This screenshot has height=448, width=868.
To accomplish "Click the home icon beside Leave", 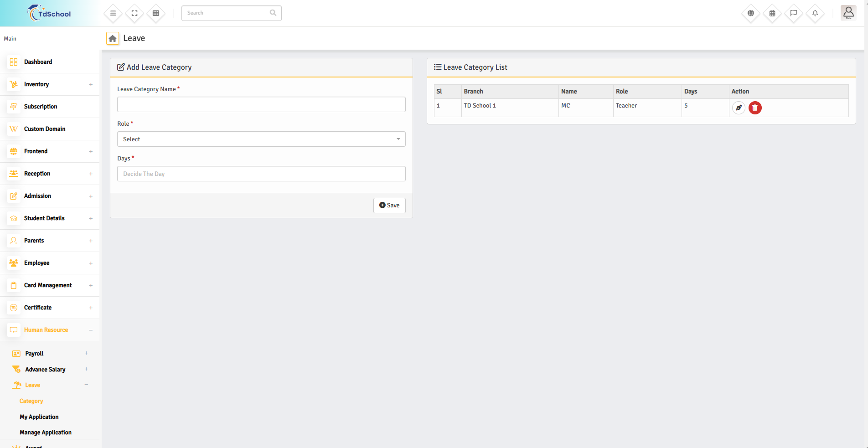I will (x=113, y=38).
